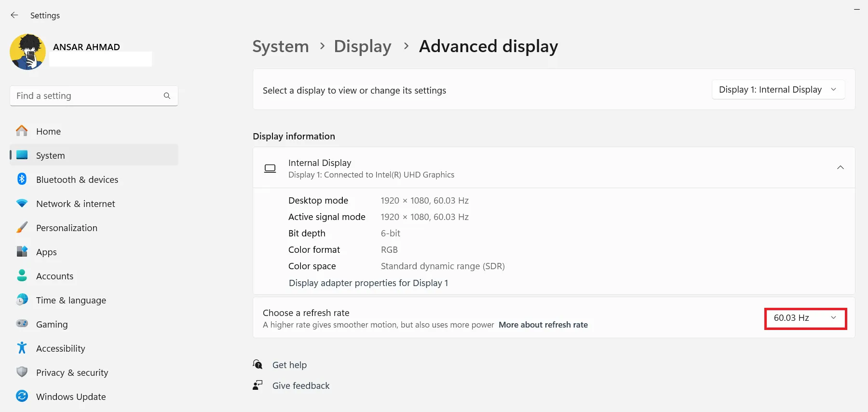Screen dimensions: 868x412
Task: Click the user profile avatar picture
Action: pos(27,52)
